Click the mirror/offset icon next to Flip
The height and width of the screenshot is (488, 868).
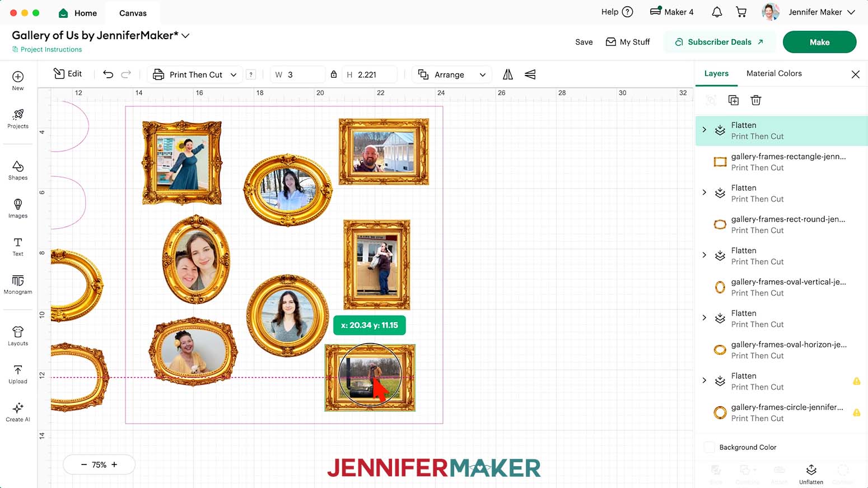click(x=530, y=74)
